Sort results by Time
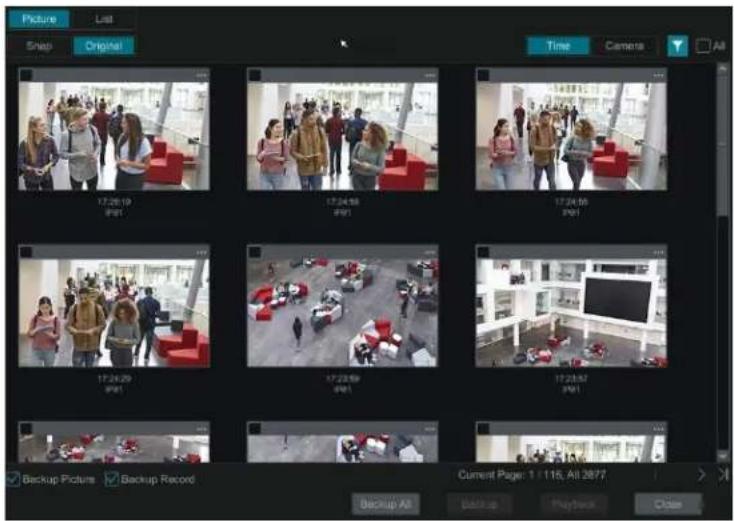 [558, 46]
